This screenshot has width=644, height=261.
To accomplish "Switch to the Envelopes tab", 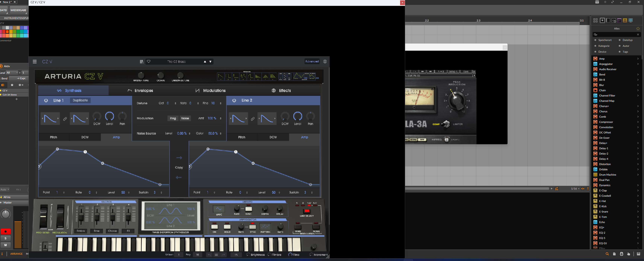I will click(x=140, y=91).
